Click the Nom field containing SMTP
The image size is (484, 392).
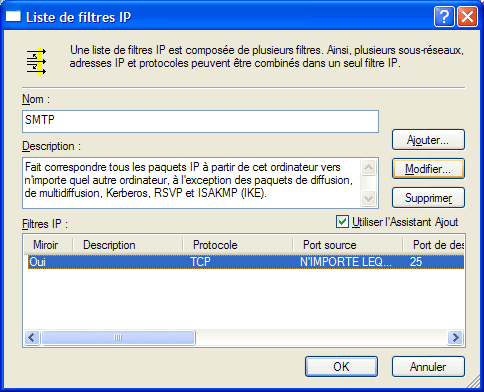(x=200, y=121)
